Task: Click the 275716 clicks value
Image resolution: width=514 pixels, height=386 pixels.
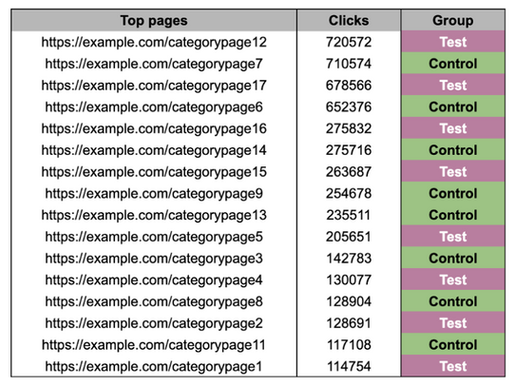Action: [x=349, y=150]
